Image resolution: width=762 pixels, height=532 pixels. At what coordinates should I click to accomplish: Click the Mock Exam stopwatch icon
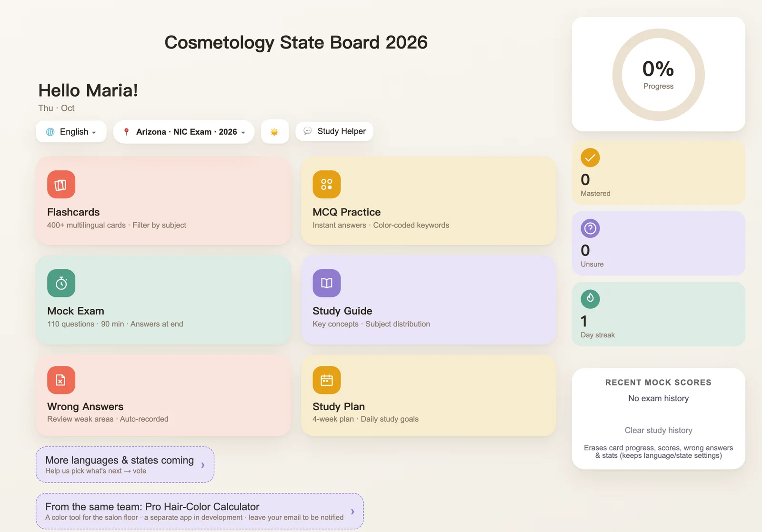point(61,283)
